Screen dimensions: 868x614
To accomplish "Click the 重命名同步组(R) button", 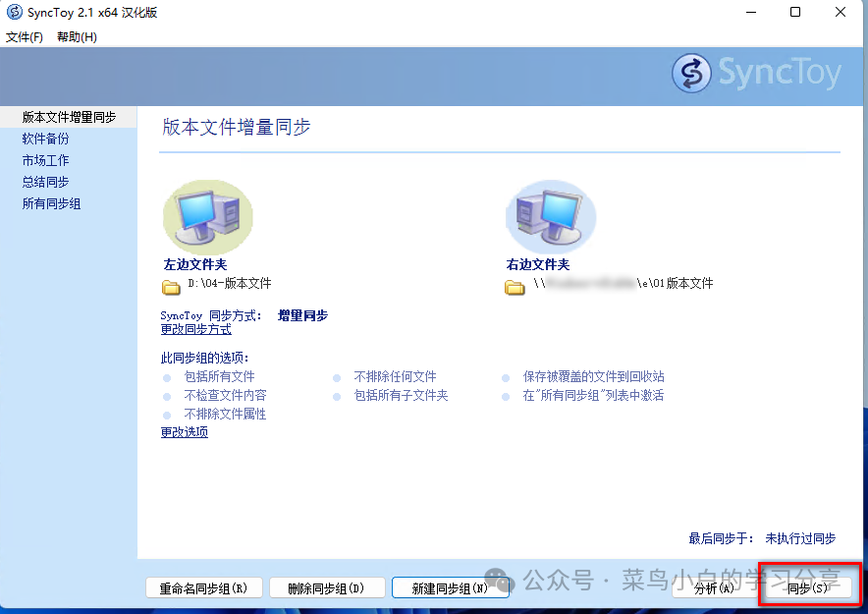I will pyautogui.click(x=203, y=588).
